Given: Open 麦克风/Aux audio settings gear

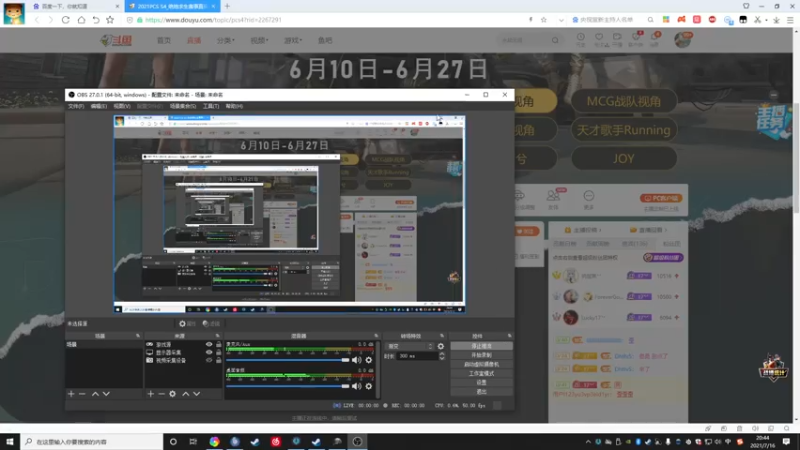Looking at the screenshot, I should [368, 360].
